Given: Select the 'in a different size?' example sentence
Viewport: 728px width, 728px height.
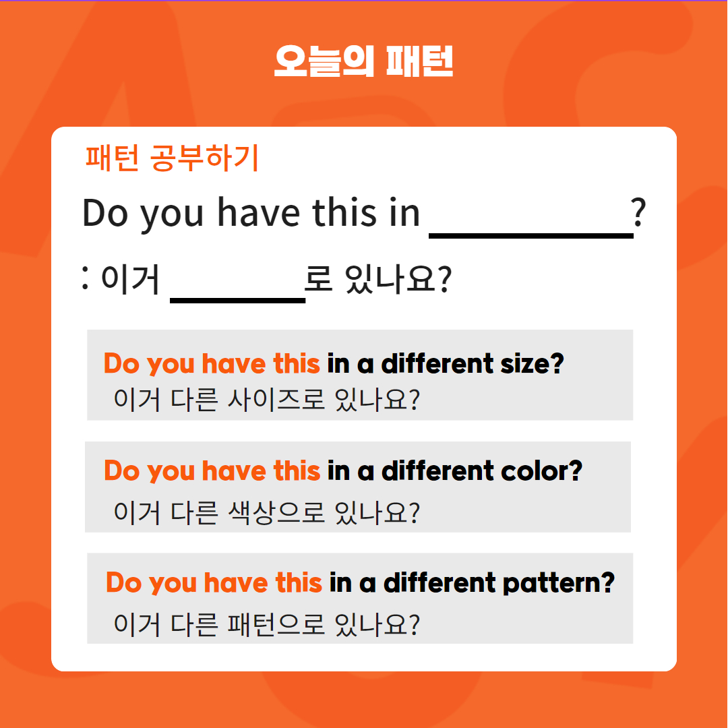Looking at the screenshot, I should tap(446, 363).
